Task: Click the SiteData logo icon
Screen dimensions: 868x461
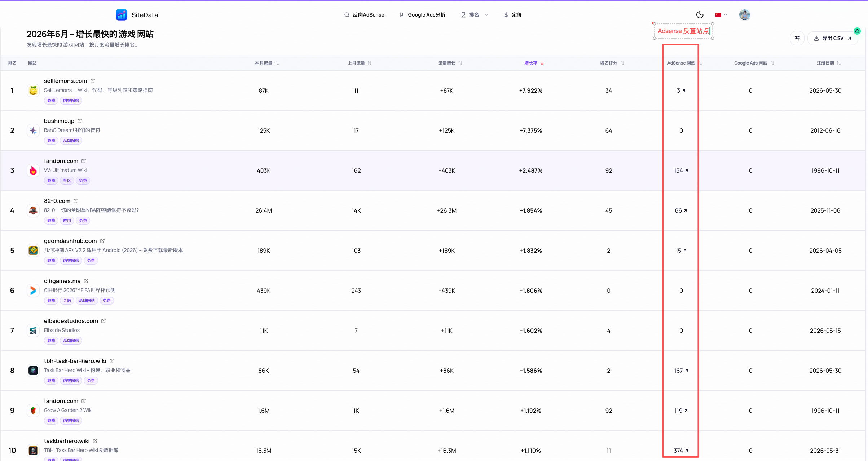Action: pyautogui.click(x=122, y=15)
